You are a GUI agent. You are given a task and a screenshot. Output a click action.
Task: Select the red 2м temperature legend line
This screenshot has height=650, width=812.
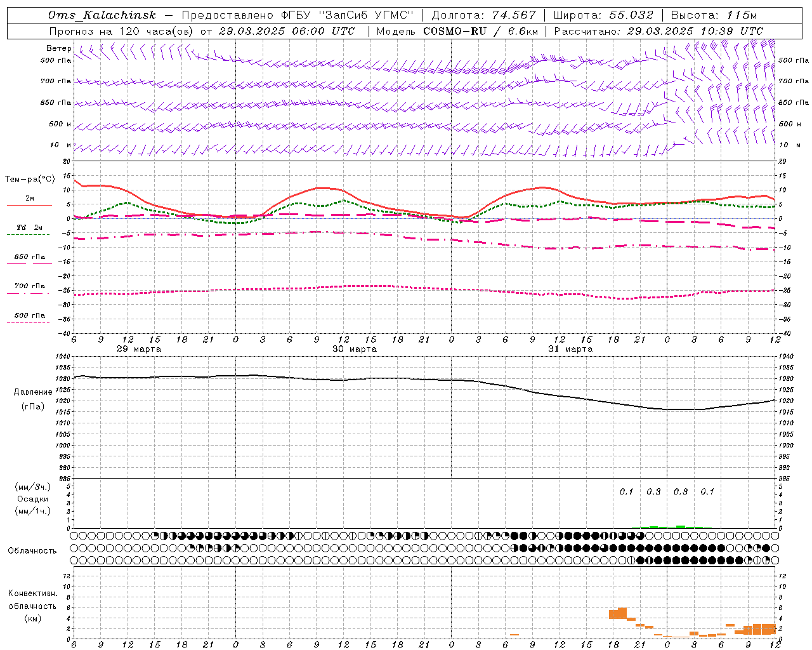30,205
